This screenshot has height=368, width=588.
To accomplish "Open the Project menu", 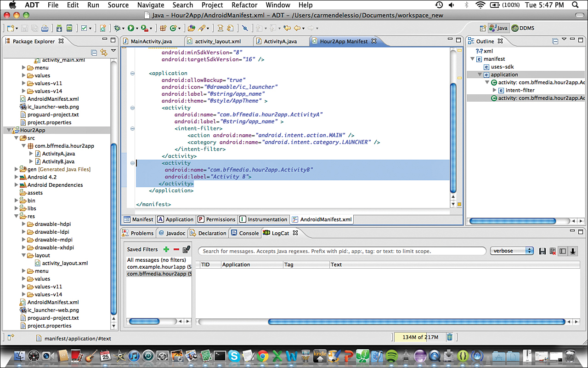I will point(212,5).
